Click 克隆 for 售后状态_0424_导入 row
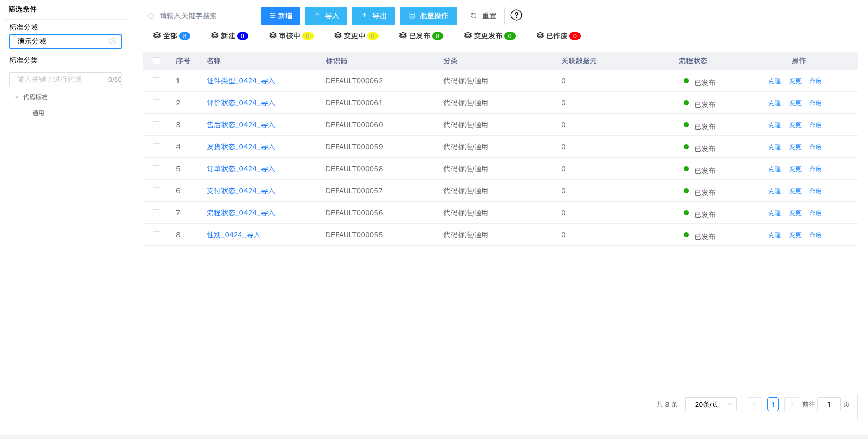 pyautogui.click(x=774, y=125)
